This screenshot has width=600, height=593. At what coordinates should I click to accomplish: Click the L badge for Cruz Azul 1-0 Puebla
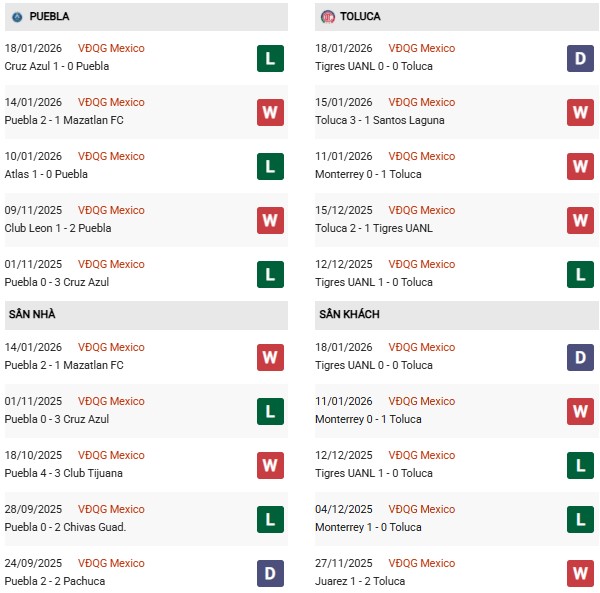(270, 57)
